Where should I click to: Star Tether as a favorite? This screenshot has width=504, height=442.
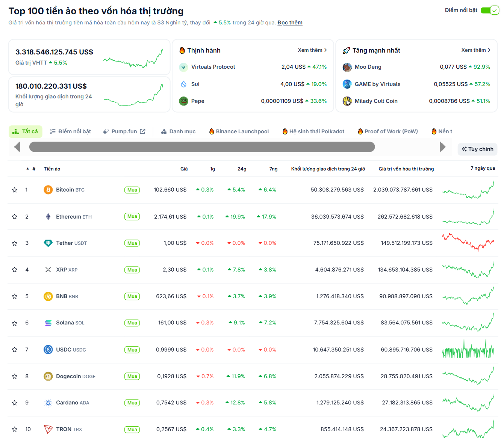coord(15,243)
